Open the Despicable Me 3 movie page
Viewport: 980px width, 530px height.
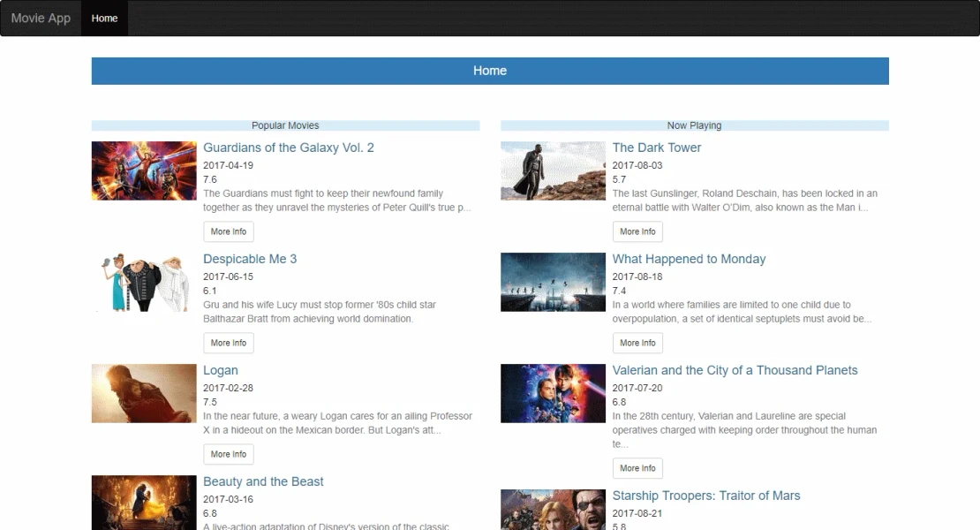point(250,259)
